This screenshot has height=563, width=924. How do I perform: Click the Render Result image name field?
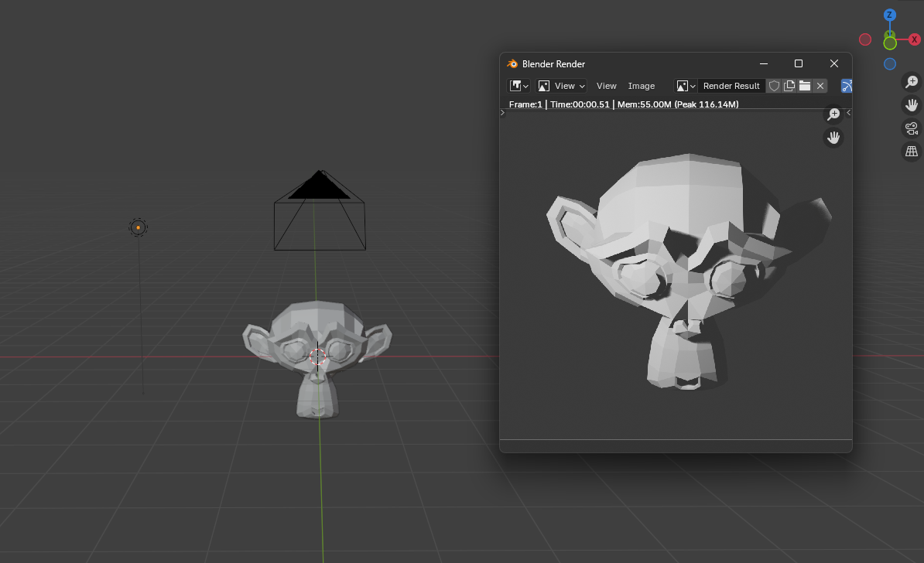[731, 86]
